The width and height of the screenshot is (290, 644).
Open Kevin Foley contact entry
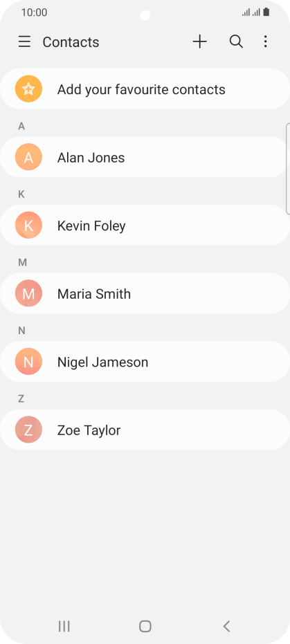pos(145,225)
